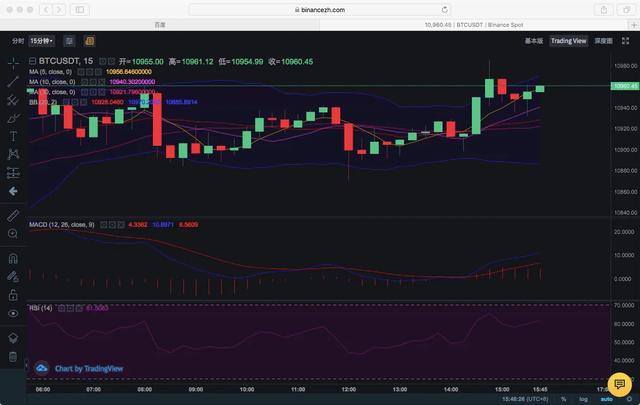Hide the MA (10, close, 0) indicator

(x=84, y=82)
